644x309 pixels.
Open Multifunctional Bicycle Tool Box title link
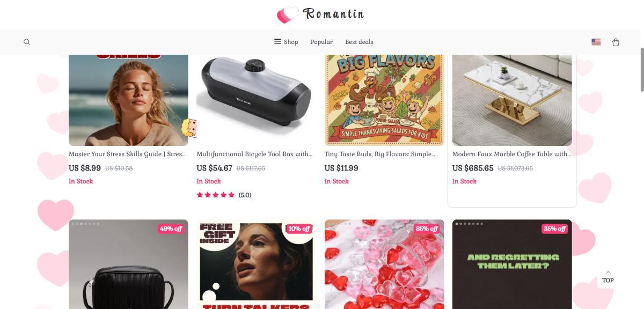[254, 154]
